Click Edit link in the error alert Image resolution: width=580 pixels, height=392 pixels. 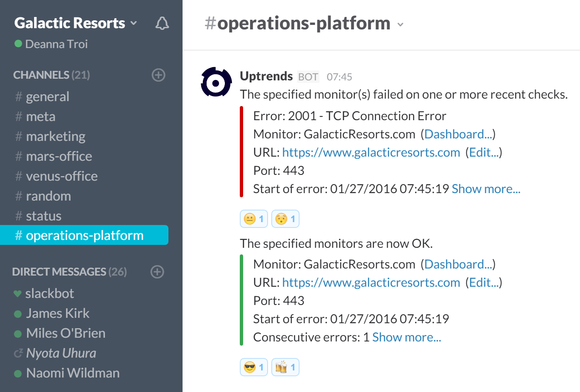point(484,152)
